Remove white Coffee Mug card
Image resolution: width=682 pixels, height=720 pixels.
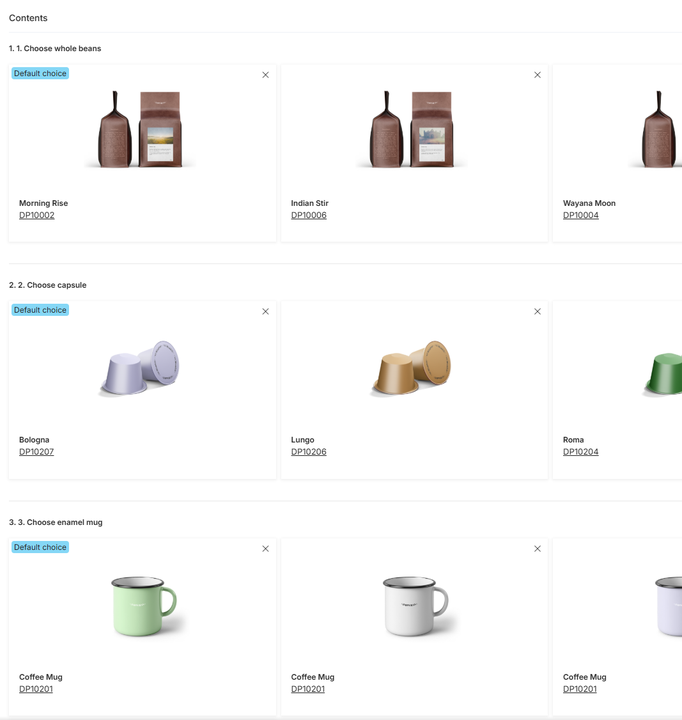(537, 549)
